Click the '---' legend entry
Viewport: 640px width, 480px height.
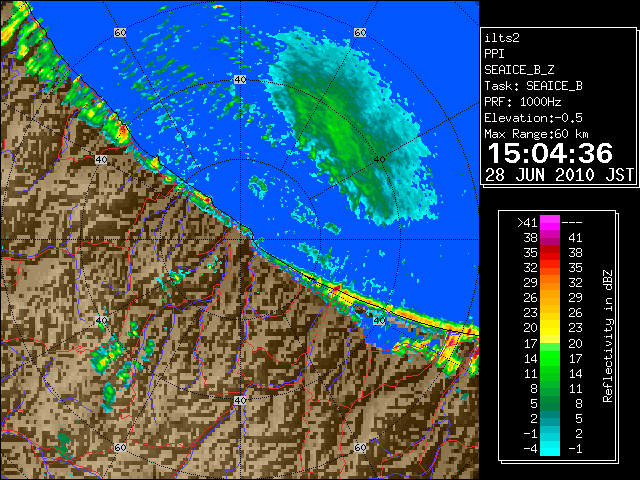(x=572, y=223)
